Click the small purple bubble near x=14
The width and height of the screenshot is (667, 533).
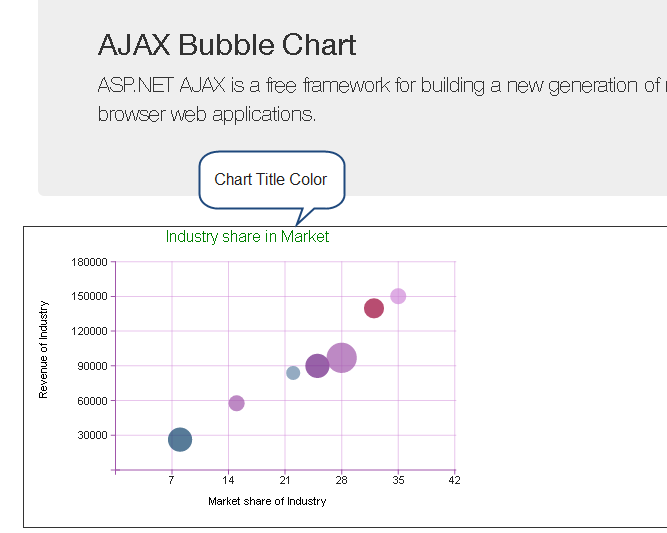pyautogui.click(x=236, y=403)
